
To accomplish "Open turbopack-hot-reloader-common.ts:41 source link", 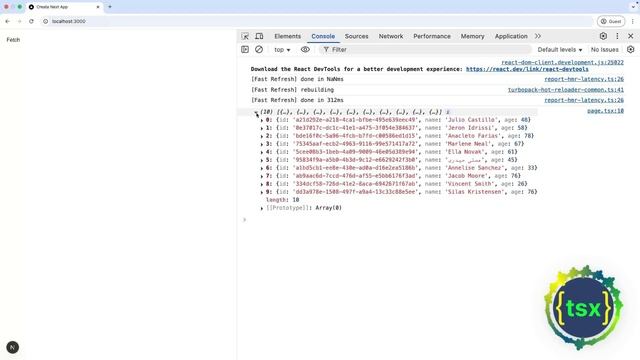I will click(x=566, y=90).
